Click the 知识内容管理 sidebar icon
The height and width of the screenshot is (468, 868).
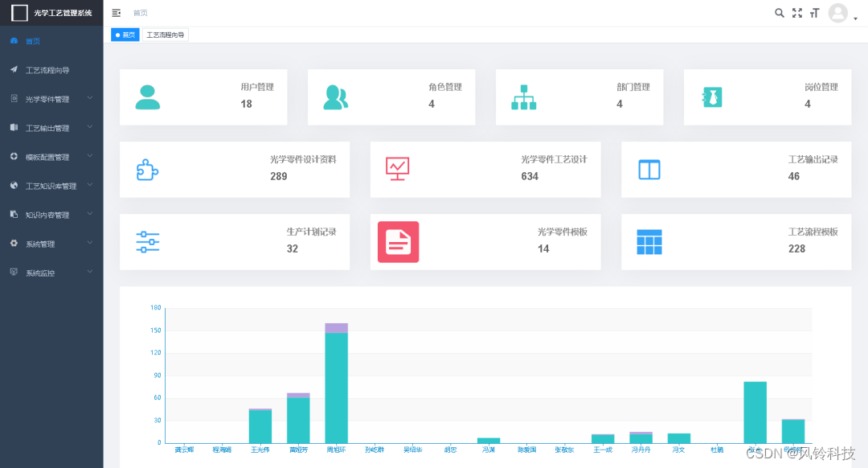pos(14,214)
